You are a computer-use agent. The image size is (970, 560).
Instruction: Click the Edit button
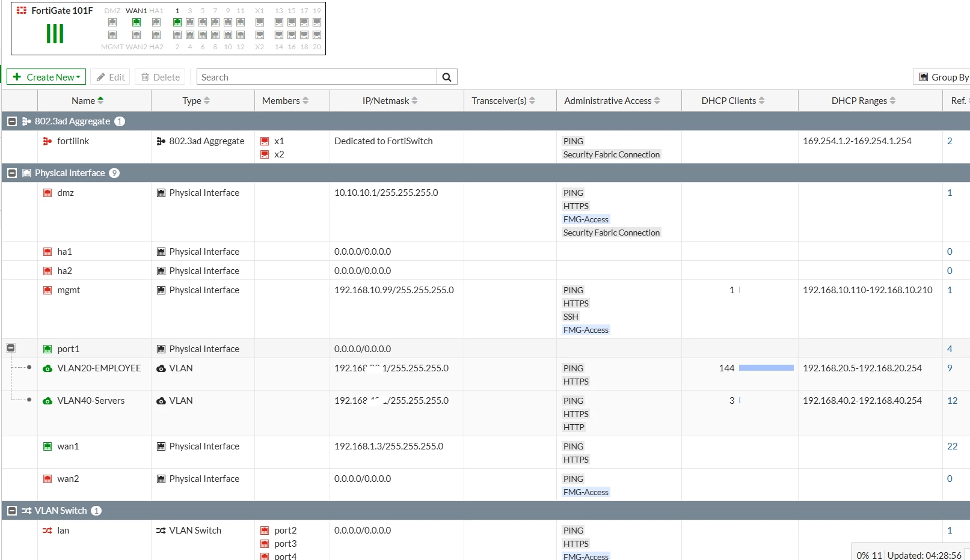(111, 77)
